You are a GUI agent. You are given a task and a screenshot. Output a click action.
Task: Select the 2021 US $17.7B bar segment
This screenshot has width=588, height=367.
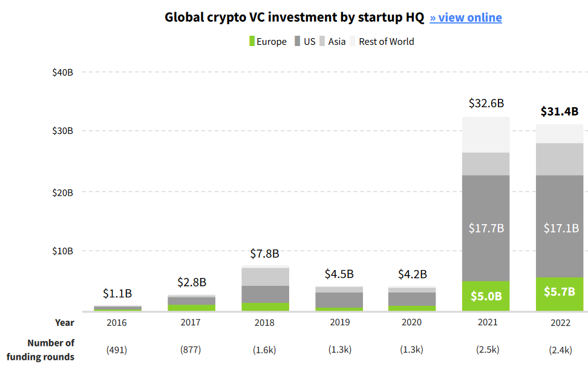486,228
